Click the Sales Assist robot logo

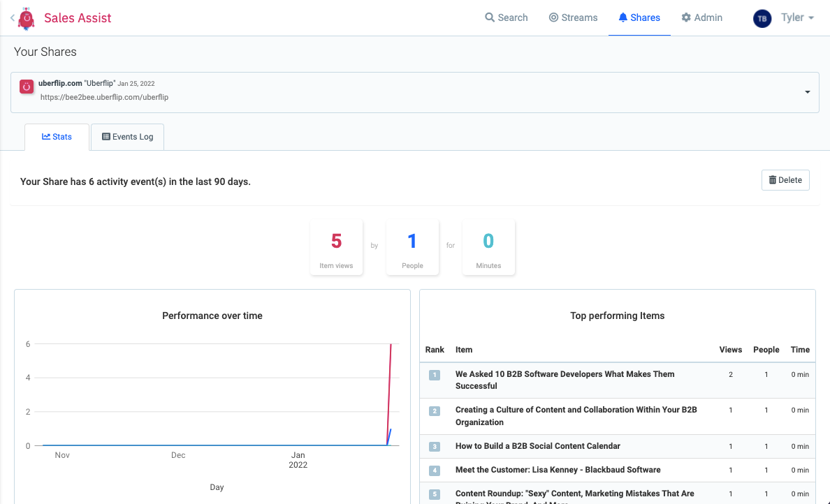26,19
